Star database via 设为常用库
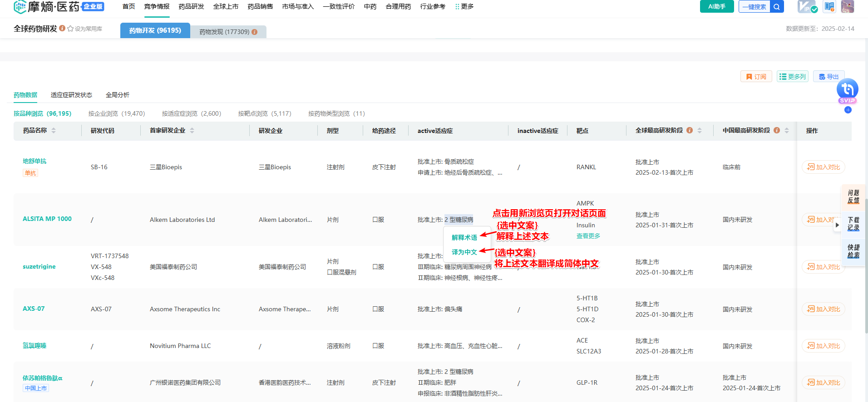This screenshot has width=868, height=402. pos(85,29)
